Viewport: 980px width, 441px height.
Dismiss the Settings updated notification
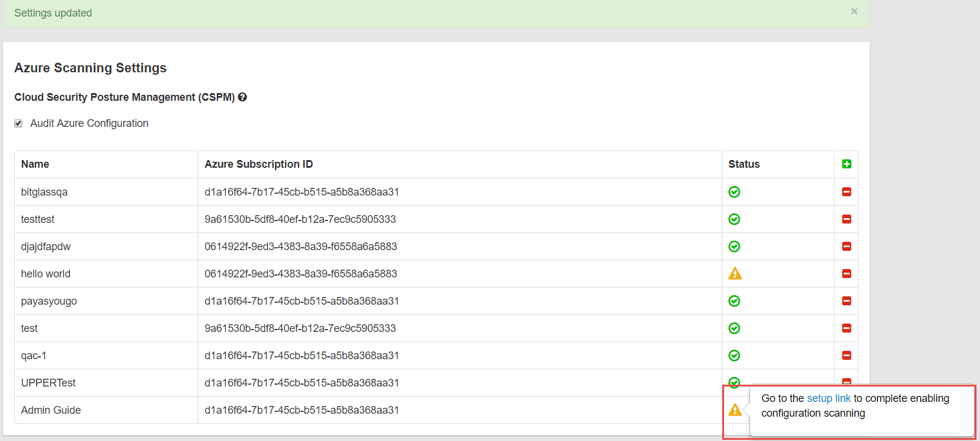click(x=854, y=11)
